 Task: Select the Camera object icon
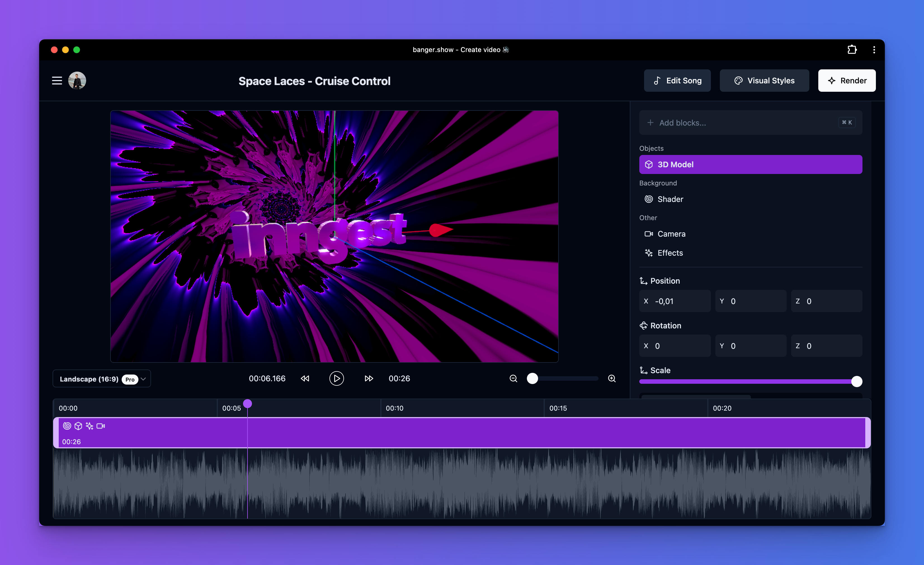pyautogui.click(x=649, y=234)
